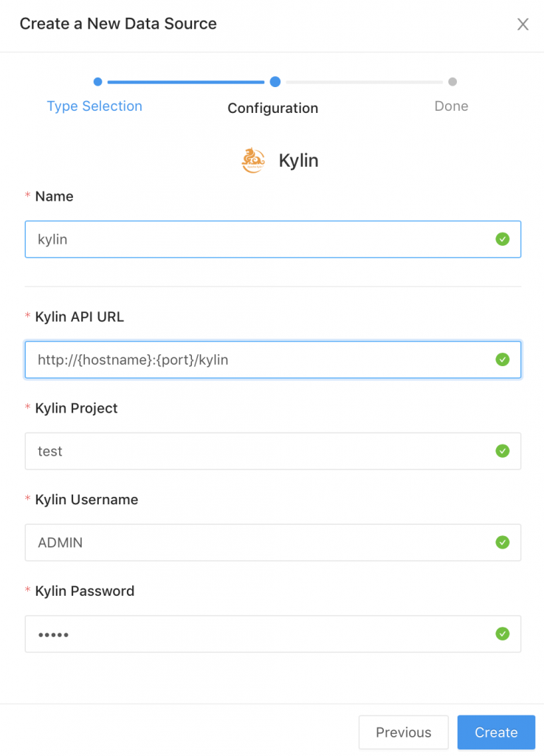Click the green checkmark in Name field

point(503,239)
